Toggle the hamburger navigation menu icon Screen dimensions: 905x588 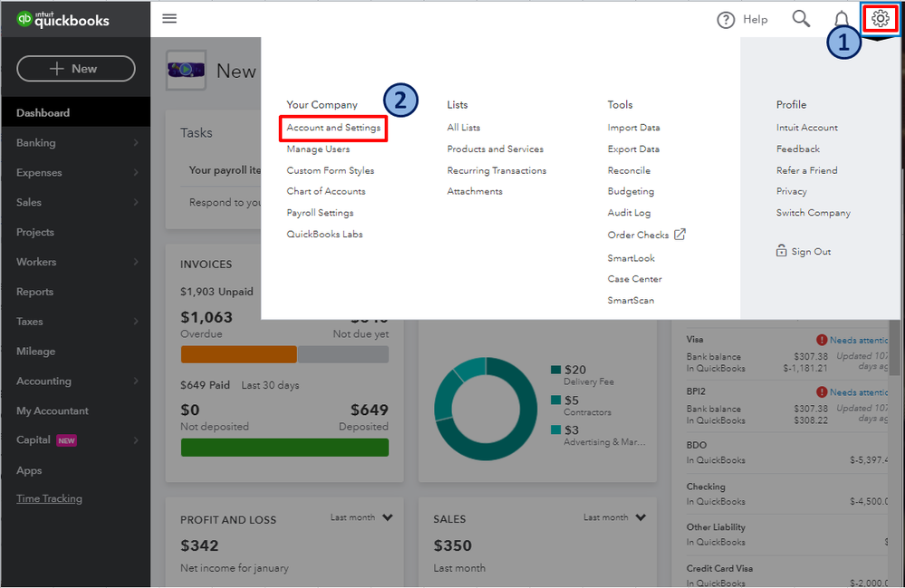click(x=169, y=17)
